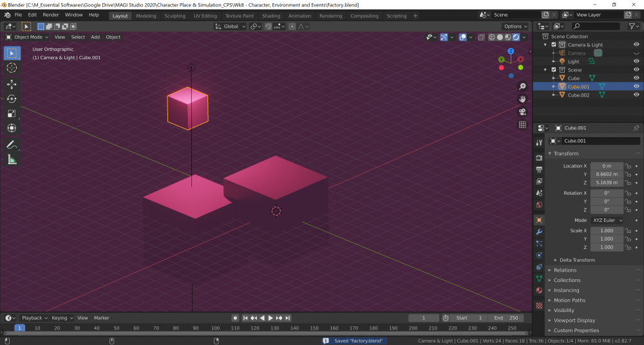The width and height of the screenshot is (644, 345).
Task: Toggle viewport overlays on or off
Action: coord(462,37)
